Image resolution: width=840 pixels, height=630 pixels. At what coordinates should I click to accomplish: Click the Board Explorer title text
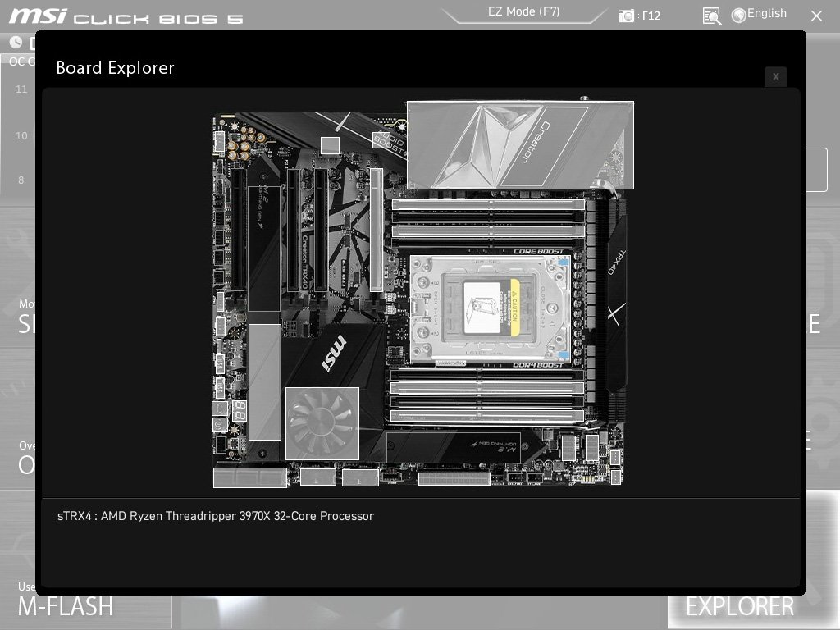tap(115, 68)
